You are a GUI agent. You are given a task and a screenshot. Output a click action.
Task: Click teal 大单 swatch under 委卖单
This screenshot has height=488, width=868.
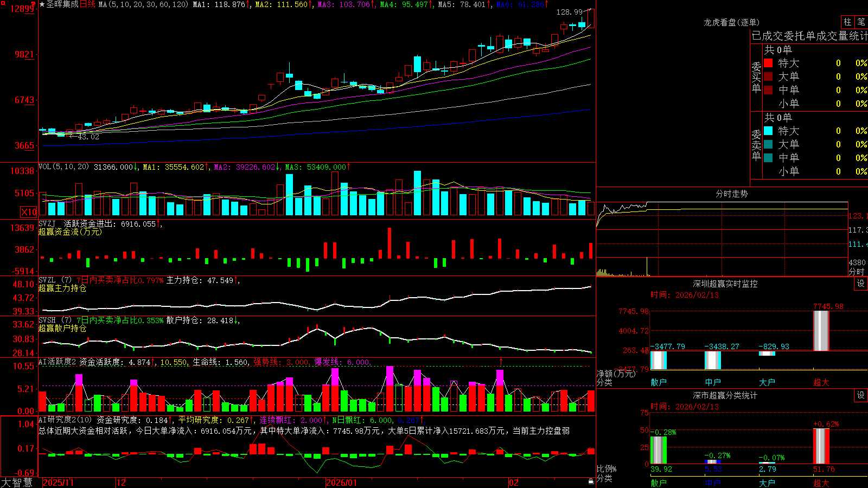[768, 144]
